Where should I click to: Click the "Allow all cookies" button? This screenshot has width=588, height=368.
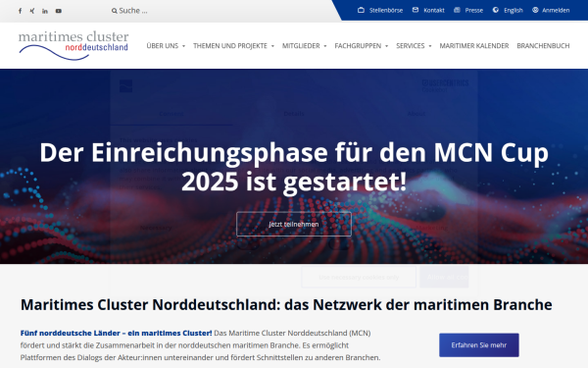click(x=444, y=277)
